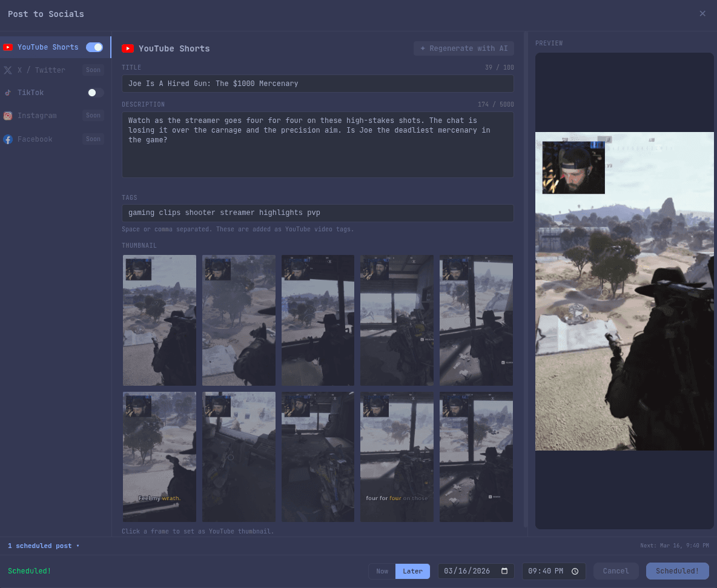This screenshot has height=588, width=717.
Task: Click the '174 / 5000' description counter
Action: click(x=496, y=104)
